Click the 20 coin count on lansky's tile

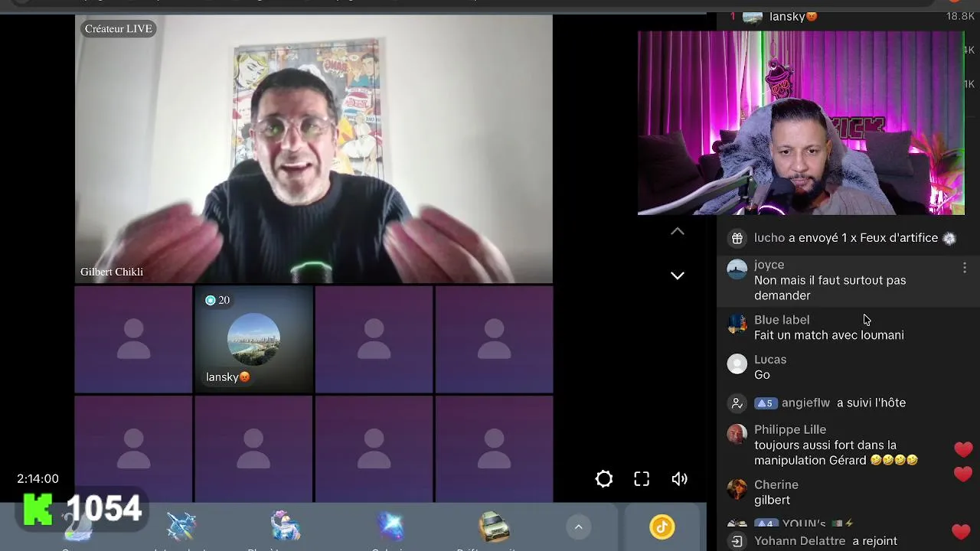pyautogui.click(x=217, y=300)
